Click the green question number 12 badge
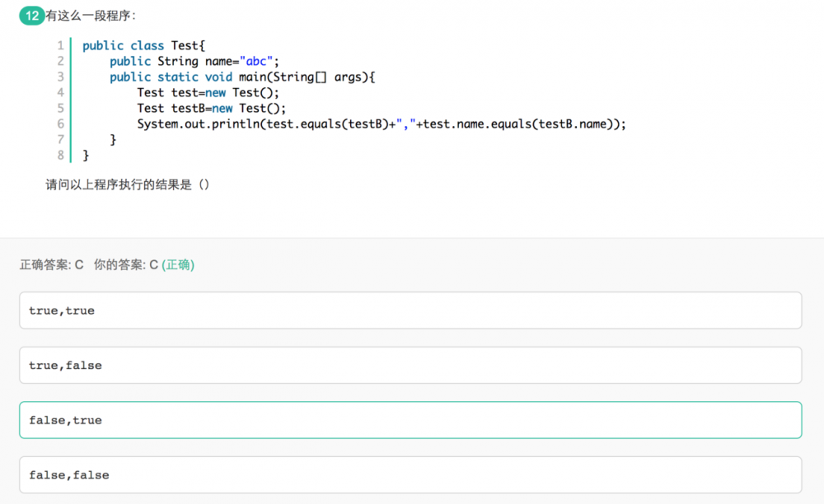This screenshot has height=504, width=824. (32, 15)
